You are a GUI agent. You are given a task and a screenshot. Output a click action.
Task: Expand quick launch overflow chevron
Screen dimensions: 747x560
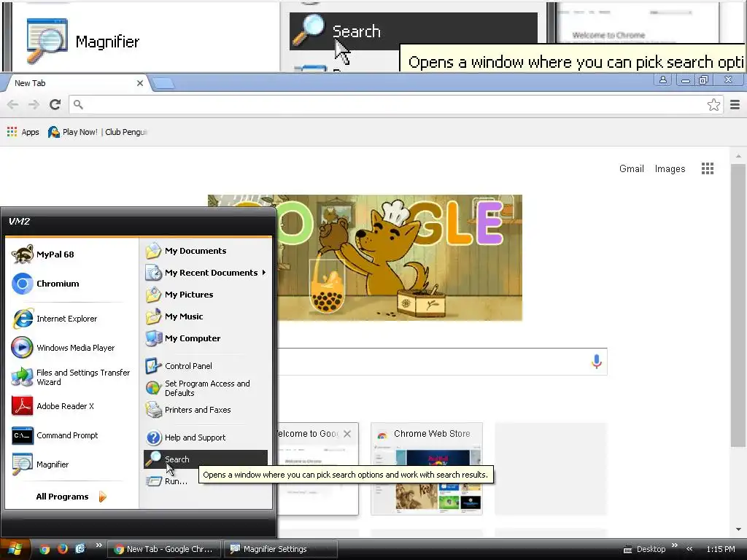(98, 545)
